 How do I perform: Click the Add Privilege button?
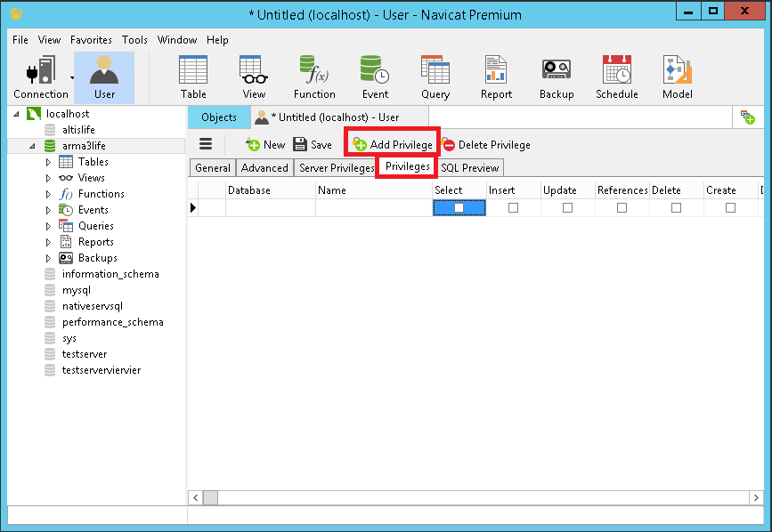pyautogui.click(x=393, y=144)
